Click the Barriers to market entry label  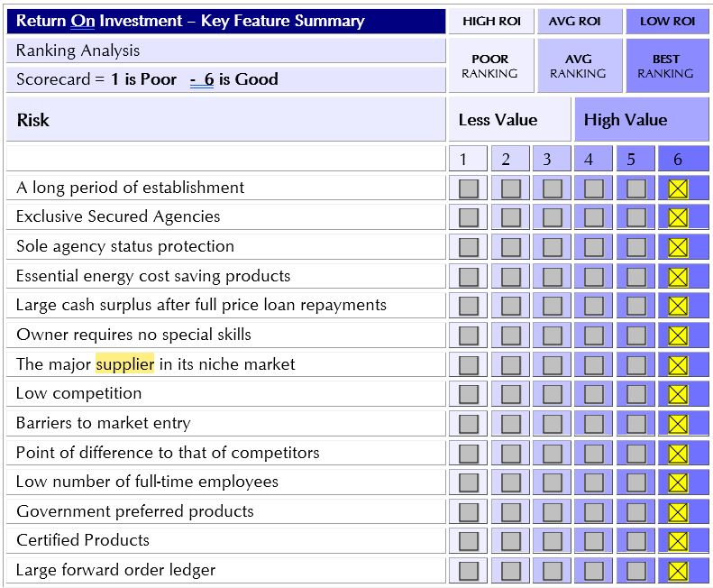104,423
